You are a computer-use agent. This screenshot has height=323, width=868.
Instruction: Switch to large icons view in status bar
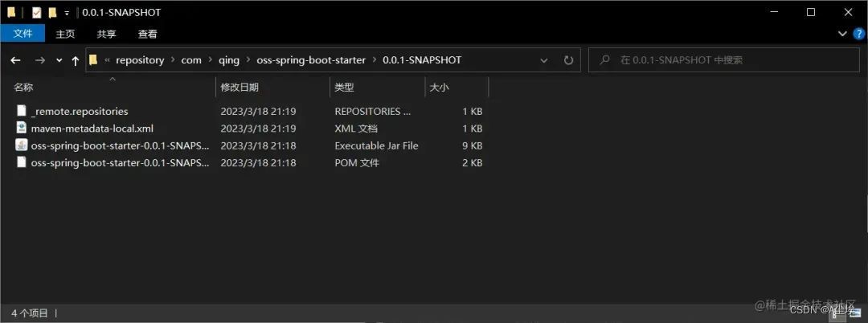coord(857,312)
